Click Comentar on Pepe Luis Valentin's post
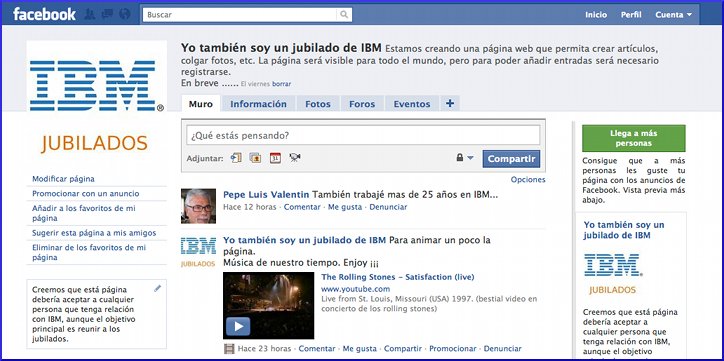Screen dimensions: 724x361 (x=302, y=207)
